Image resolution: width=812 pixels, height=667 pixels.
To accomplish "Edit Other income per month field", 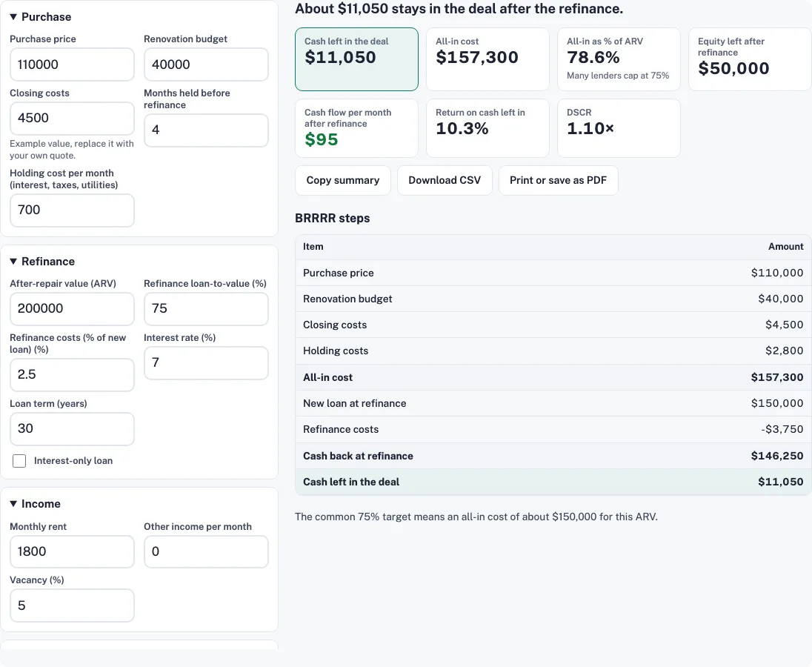I will 206,551.
